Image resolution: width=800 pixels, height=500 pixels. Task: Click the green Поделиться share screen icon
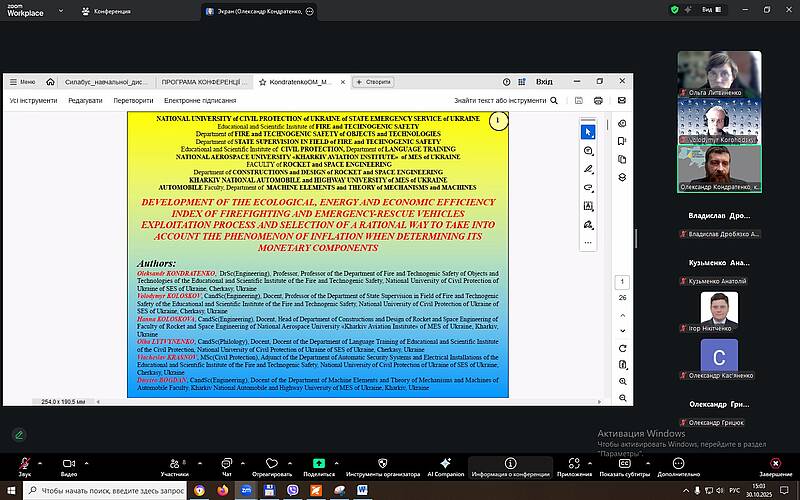[318, 464]
